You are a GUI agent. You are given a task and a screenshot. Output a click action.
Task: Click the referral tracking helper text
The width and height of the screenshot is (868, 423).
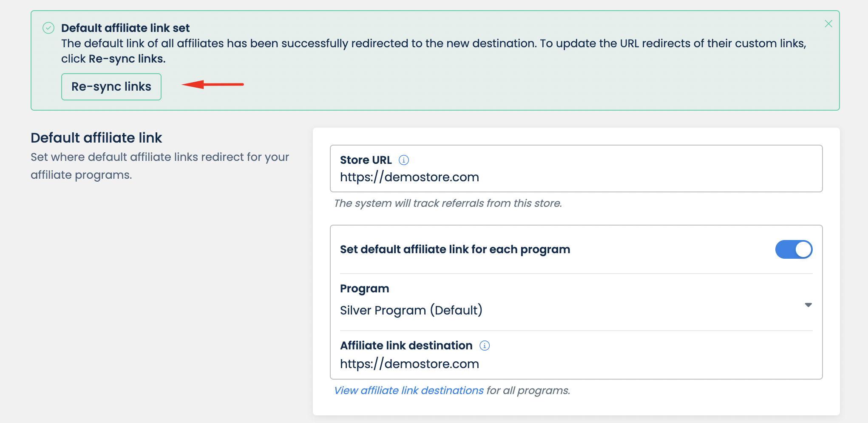click(x=448, y=203)
